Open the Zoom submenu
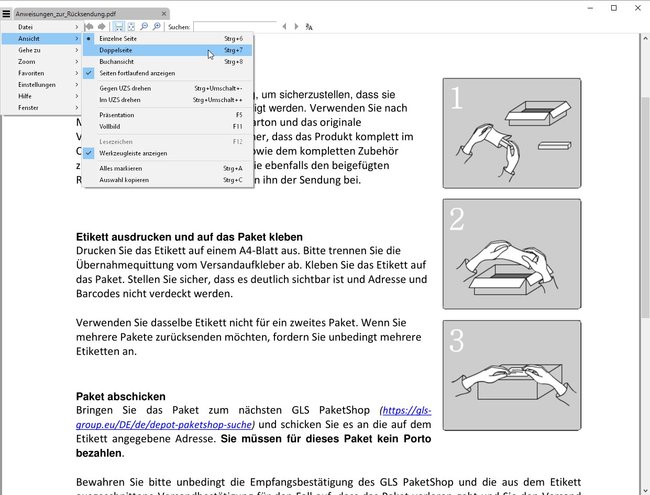The height and width of the screenshot is (495, 650). [41, 62]
